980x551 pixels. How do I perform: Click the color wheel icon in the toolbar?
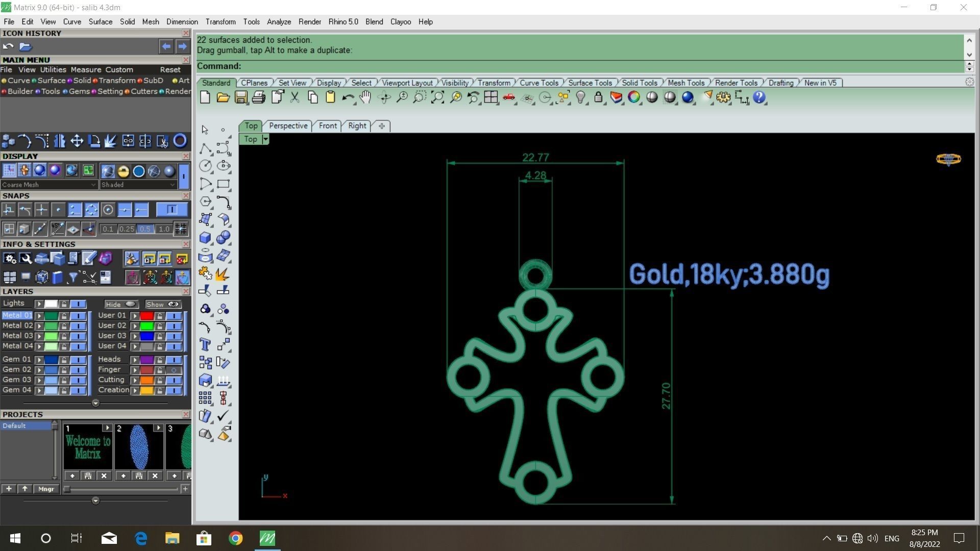point(634,97)
